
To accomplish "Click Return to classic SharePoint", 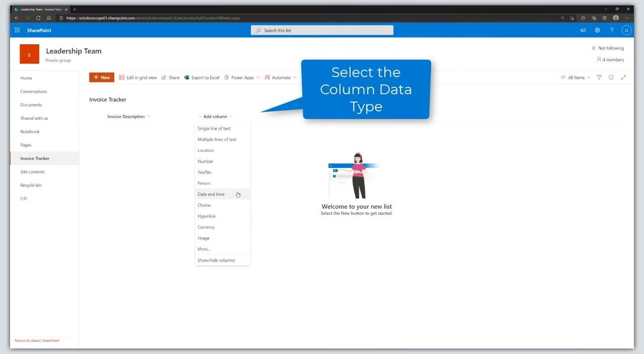I will [37, 341].
